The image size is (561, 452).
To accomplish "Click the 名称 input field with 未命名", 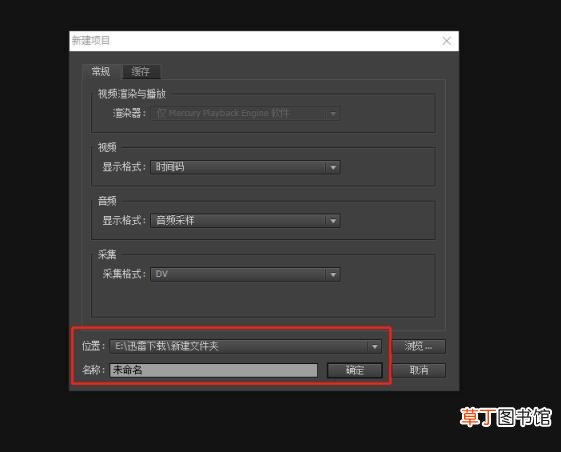I will pyautogui.click(x=214, y=370).
